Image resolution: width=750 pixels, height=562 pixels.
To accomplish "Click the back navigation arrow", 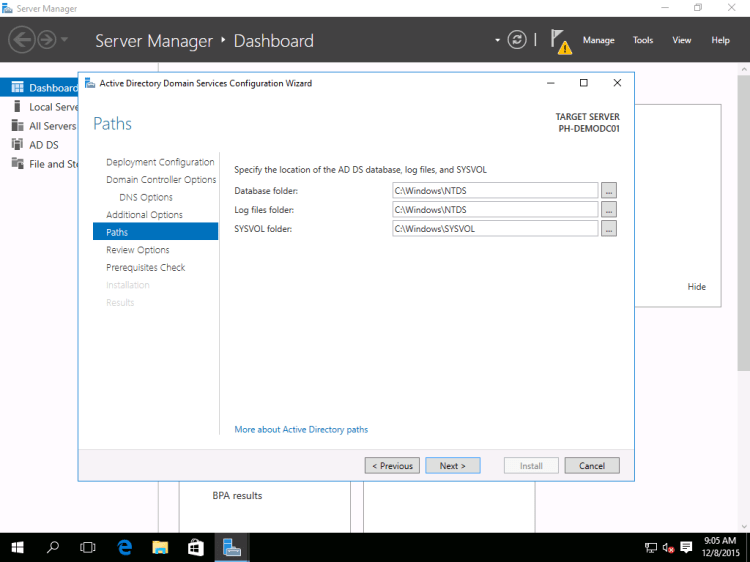I will (x=21, y=40).
